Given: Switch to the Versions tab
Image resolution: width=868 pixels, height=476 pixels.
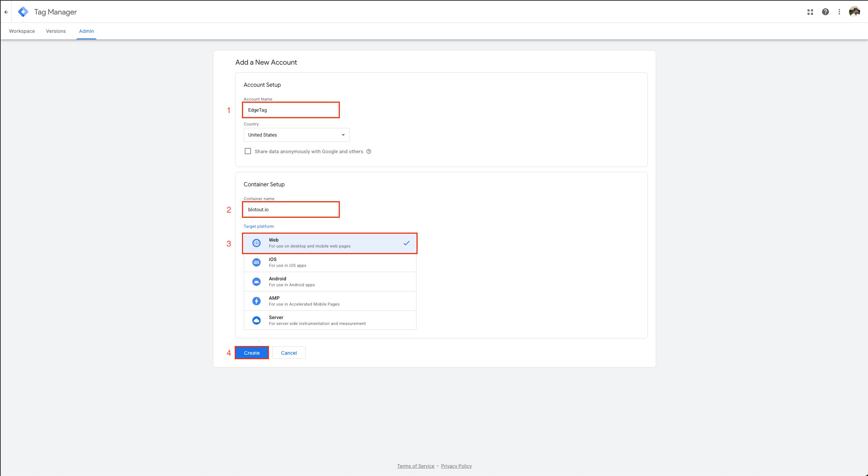Looking at the screenshot, I should tap(56, 31).
